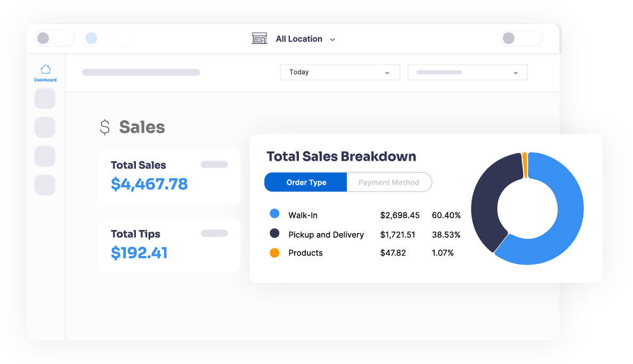The image size is (633, 364).
Task: Click the Dashboard home icon
Action: 45,69
